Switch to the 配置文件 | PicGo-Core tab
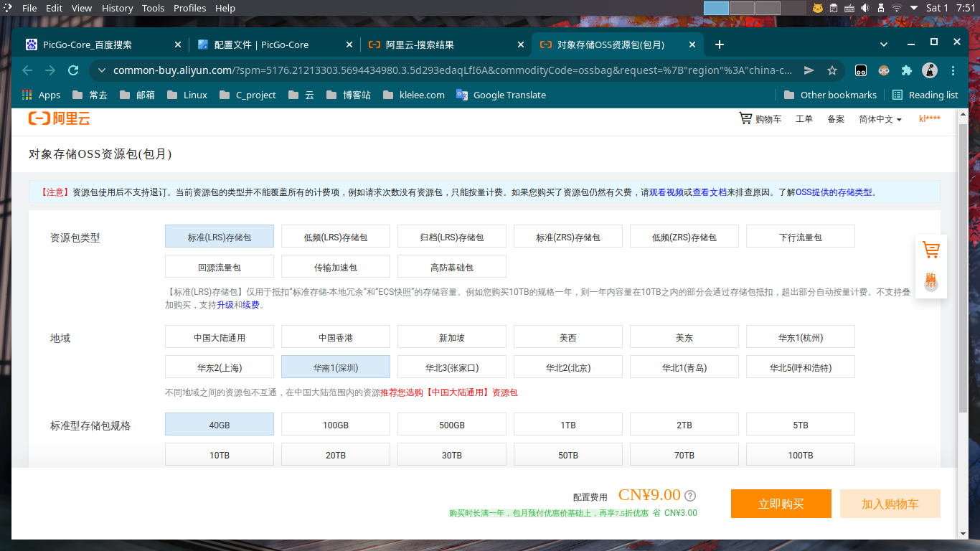980x551 pixels. (275, 44)
